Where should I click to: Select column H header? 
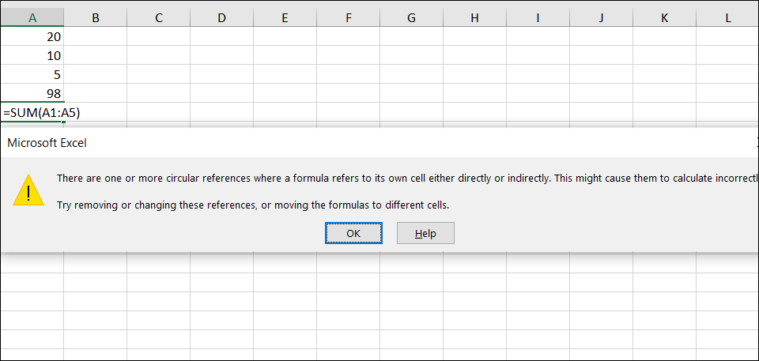tap(475, 18)
